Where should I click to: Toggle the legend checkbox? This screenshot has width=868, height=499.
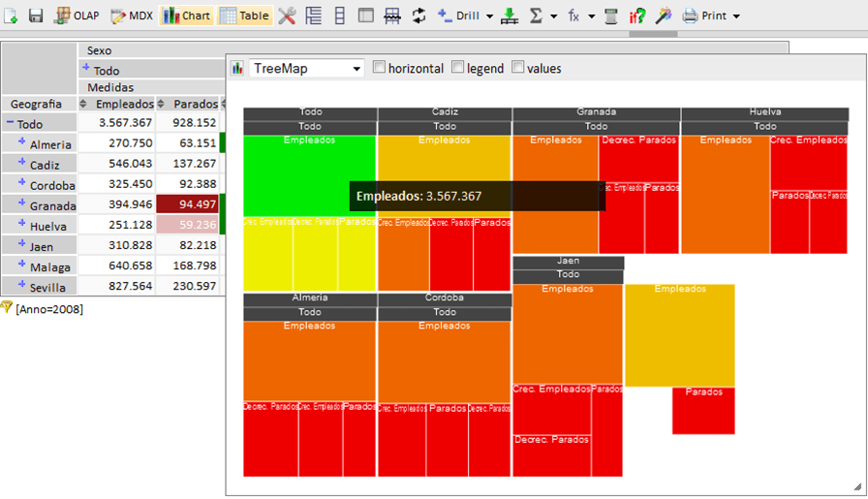[457, 68]
